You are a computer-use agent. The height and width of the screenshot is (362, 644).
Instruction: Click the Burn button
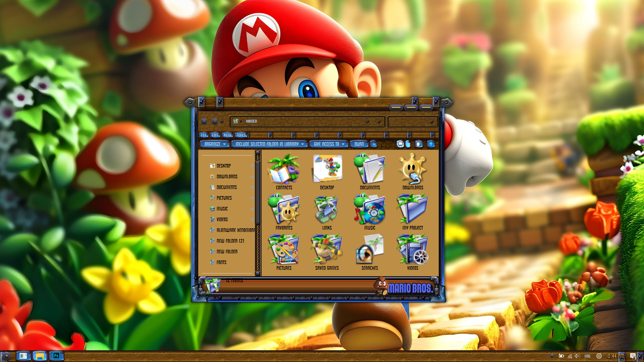[x=359, y=144]
